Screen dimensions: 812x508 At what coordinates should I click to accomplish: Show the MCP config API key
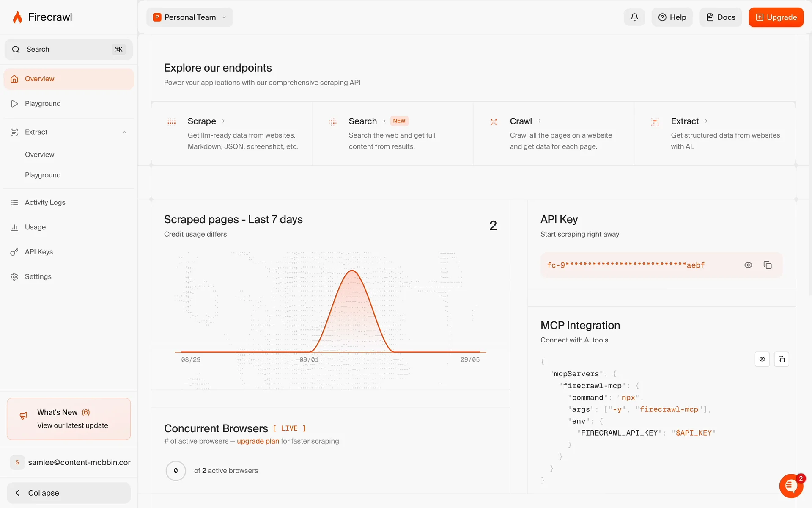[762, 359]
